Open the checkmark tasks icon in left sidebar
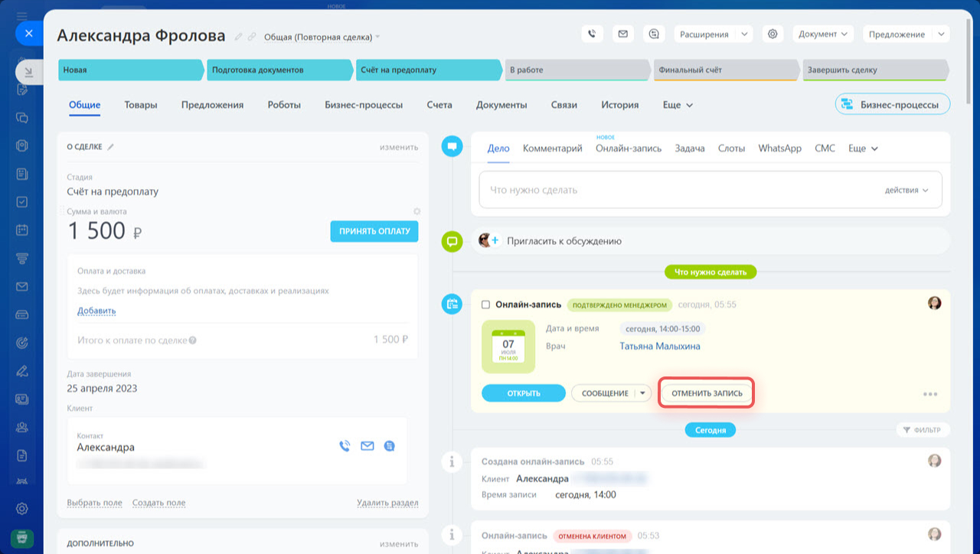This screenshot has width=980, height=554. 22,202
